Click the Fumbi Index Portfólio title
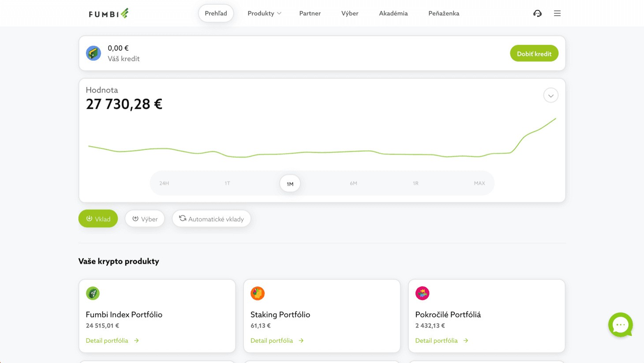 [x=124, y=315]
